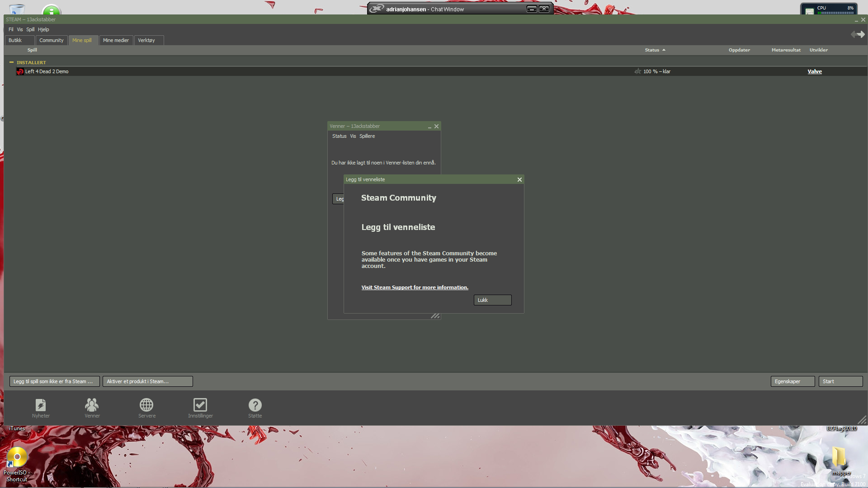868x488 pixels.
Task: Open the Spillere menu in the Venner window
Action: click(367, 136)
